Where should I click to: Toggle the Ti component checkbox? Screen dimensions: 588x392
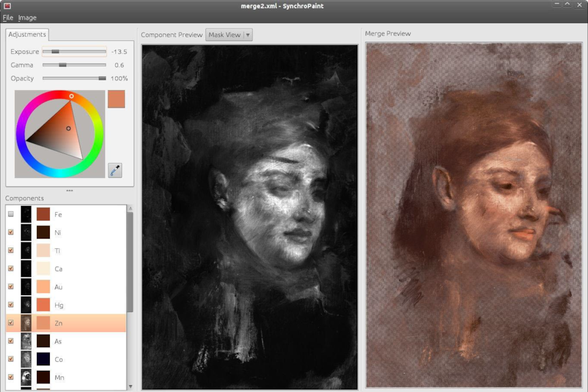(x=11, y=250)
